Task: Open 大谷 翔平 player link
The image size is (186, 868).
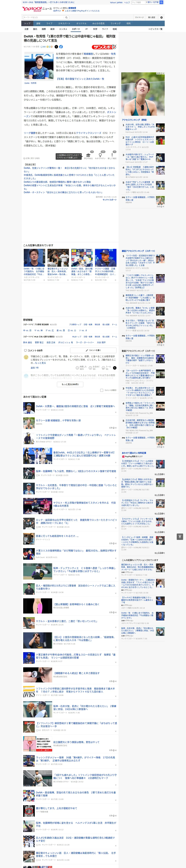Action: [101, 342]
